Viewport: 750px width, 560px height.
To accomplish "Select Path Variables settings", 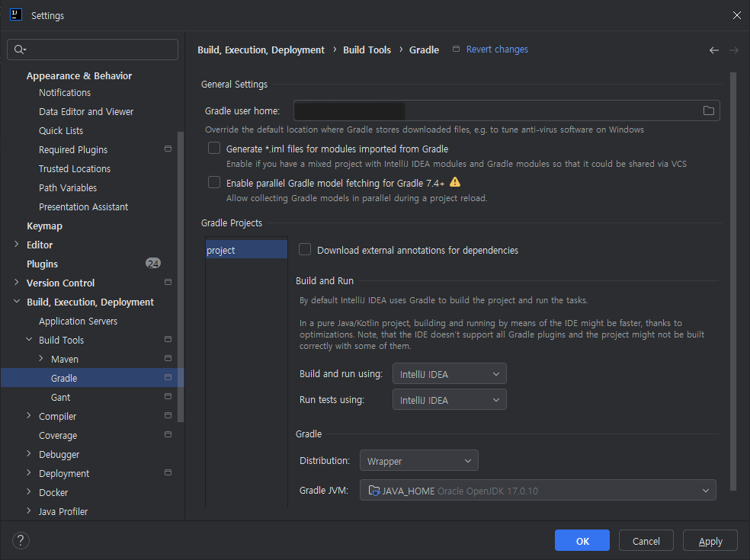I will [x=68, y=188].
